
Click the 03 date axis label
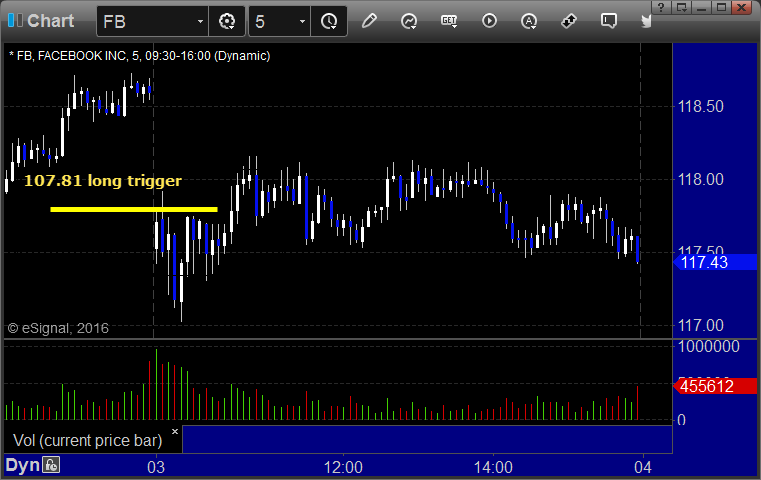pyautogui.click(x=156, y=467)
